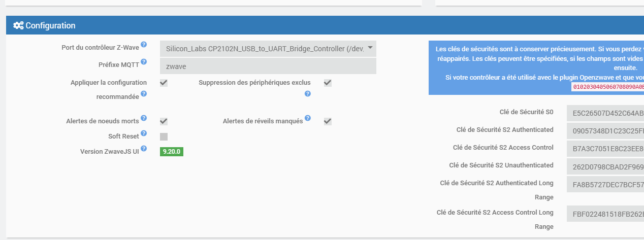Select the S2 Unauthenticated security key field

605,166
